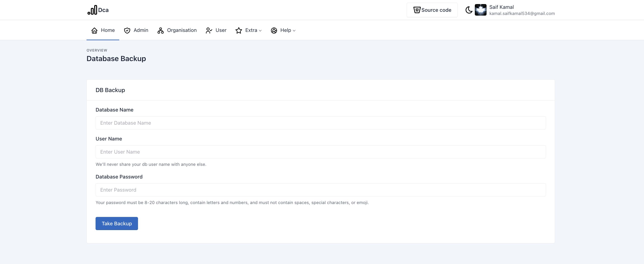Image resolution: width=644 pixels, height=264 pixels.
Task: Click the Help lifebuoy icon
Action: coord(274,31)
